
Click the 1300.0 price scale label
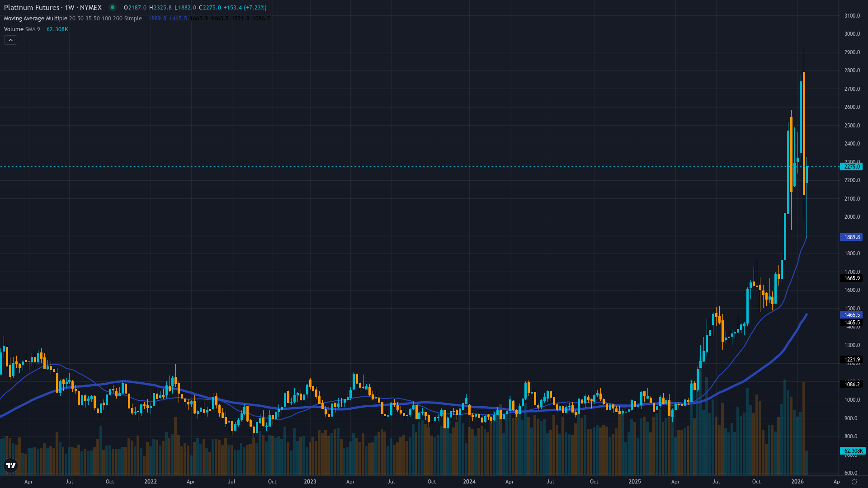pos(852,345)
